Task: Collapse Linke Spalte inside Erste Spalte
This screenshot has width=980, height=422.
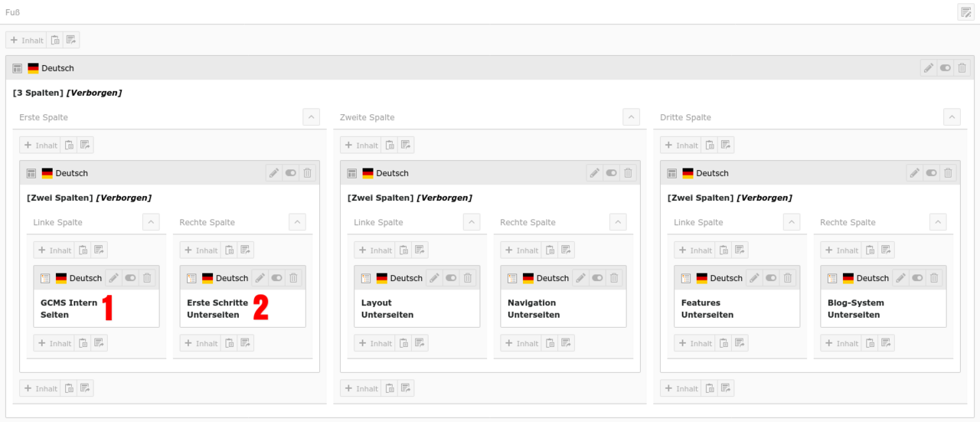Action: point(152,222)
